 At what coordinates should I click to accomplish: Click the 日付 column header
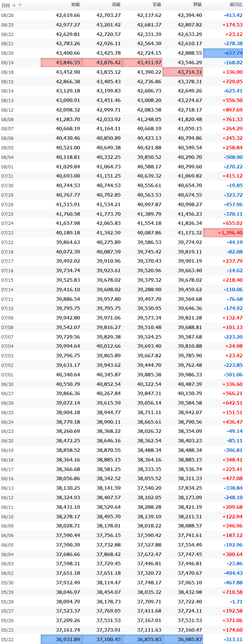pyautogui.click(x=6, y=5)
